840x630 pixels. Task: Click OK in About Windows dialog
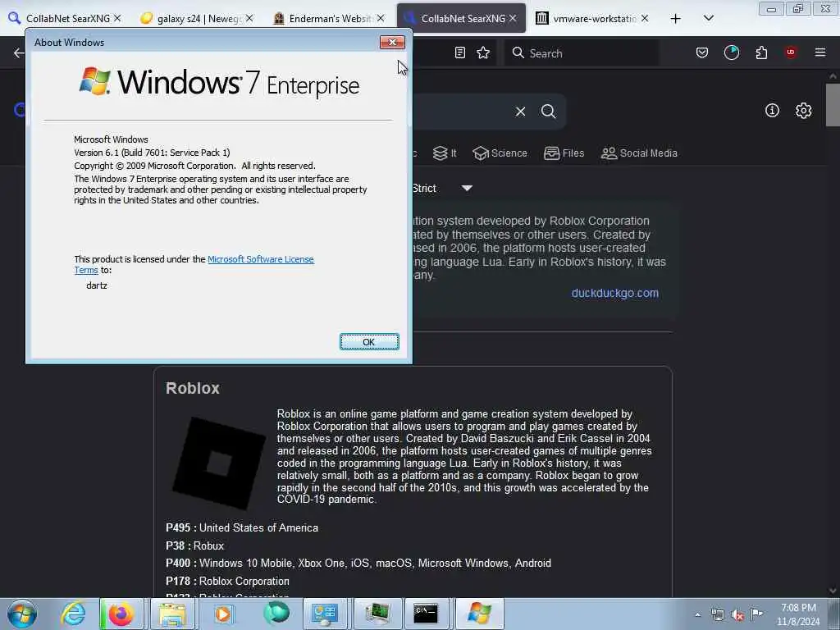tap(369, 342)
